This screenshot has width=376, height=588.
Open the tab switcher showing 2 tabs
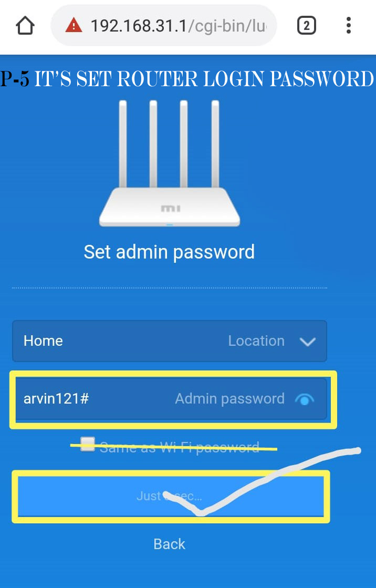306,26
